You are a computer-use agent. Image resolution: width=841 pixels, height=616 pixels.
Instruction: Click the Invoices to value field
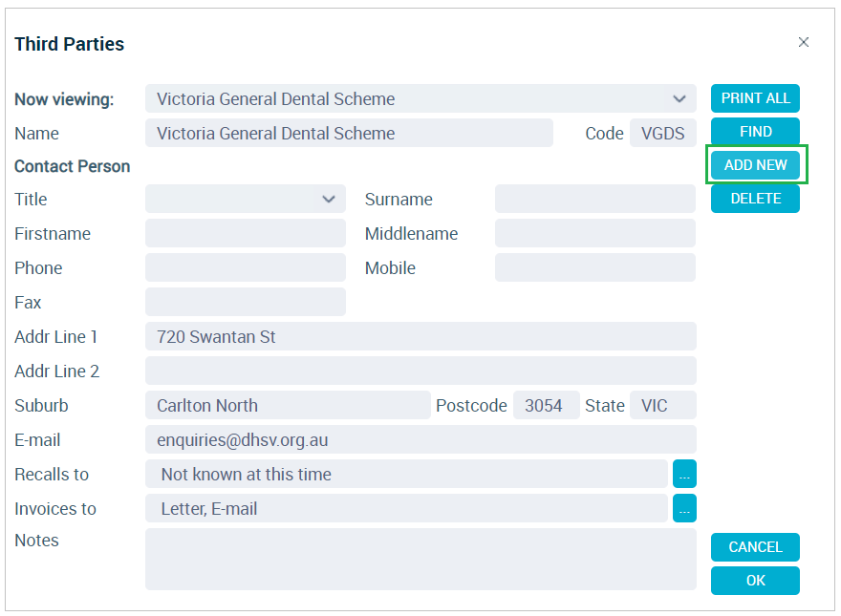(406, 508)
